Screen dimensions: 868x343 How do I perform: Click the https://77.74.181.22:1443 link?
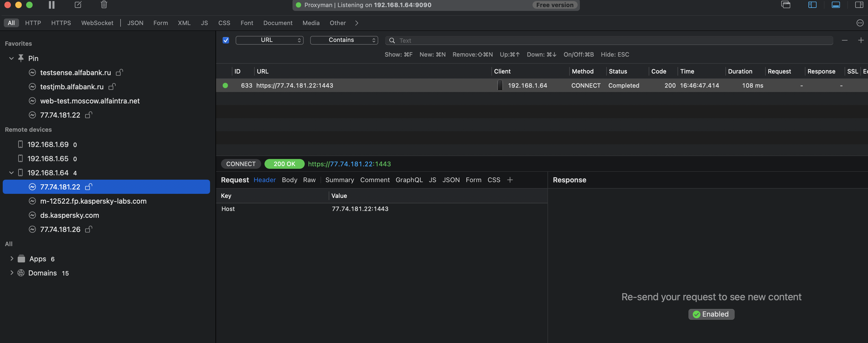(349, 164)
